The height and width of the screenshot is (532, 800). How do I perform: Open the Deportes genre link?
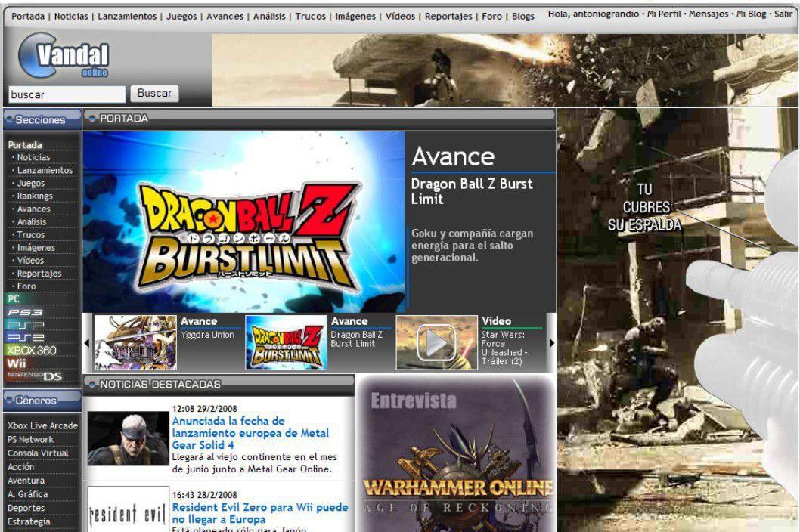(x=26, y=508)
